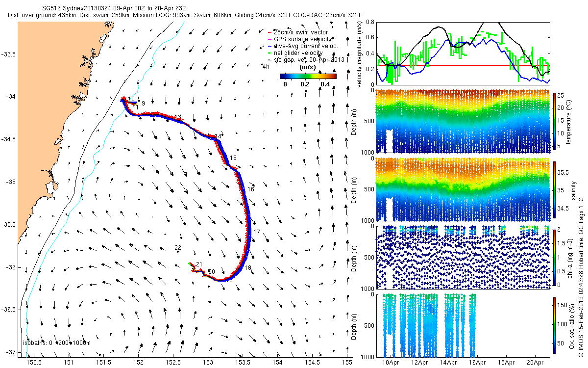Click day label '15' on the glider track

(x=233, y=158)
